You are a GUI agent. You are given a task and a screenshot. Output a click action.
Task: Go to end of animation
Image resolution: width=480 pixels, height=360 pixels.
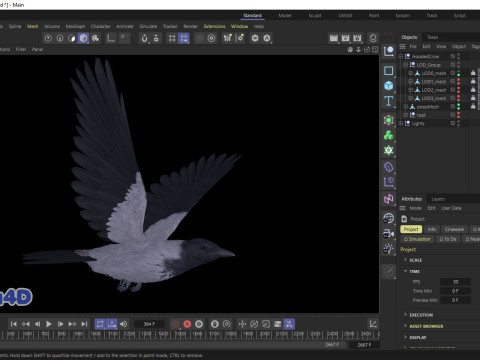pos(84,324)
